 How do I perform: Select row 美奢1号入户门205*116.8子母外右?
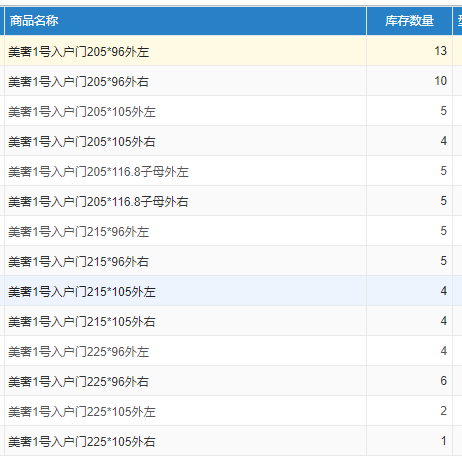(231, 201)
